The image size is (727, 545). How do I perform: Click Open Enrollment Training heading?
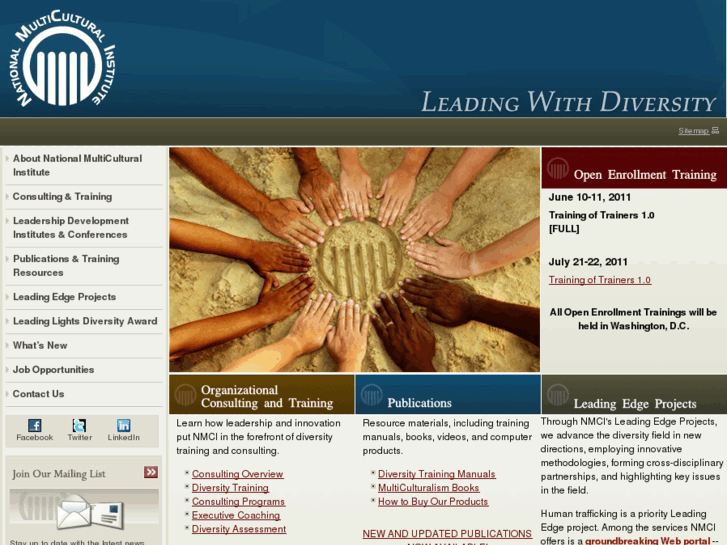pyautogui.click(x=645, y=174)
